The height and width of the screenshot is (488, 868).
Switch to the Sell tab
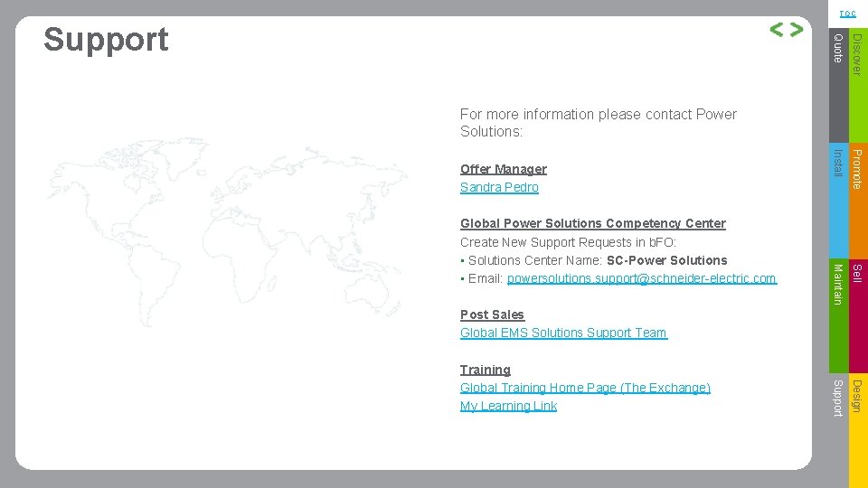click(858, 315)
